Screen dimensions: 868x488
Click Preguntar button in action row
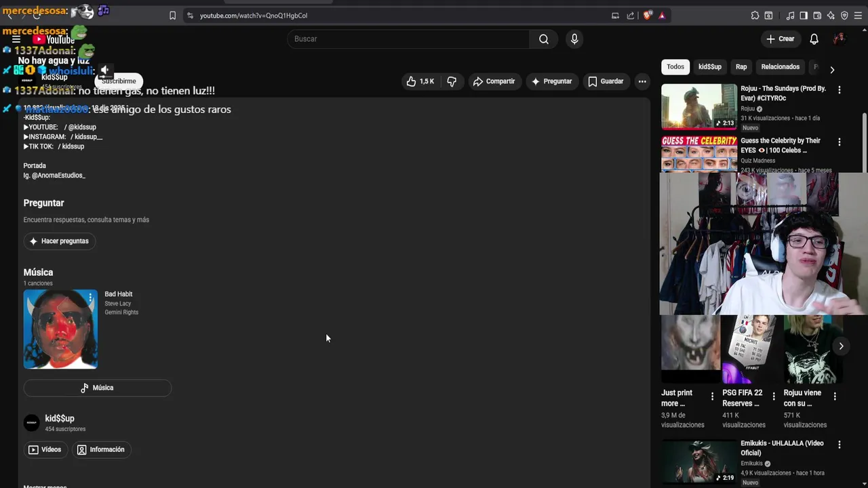point(552,81)
